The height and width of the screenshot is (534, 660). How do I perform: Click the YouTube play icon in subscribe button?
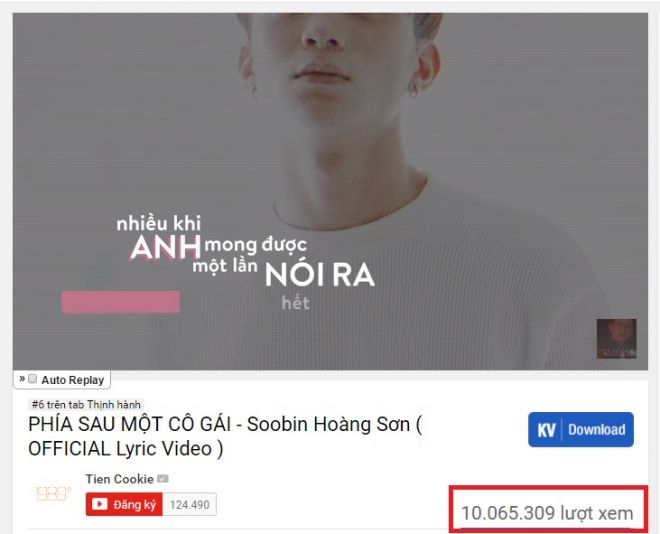pos(100,504)
